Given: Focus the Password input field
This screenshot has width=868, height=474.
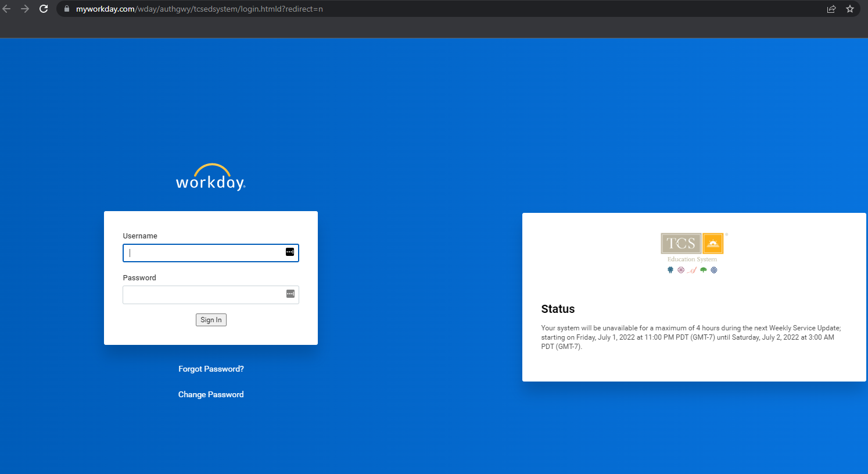Looking at the screenshot, I should 203,295.
